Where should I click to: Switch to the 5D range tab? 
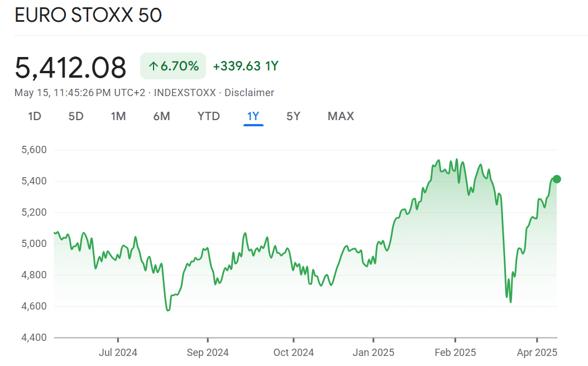coord(76,116)
